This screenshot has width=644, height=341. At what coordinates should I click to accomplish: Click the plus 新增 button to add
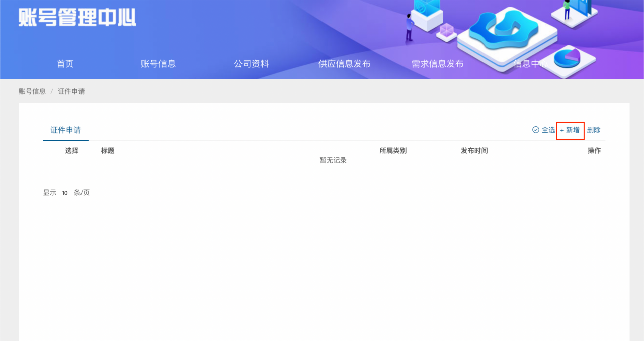(x=570, y=130)
